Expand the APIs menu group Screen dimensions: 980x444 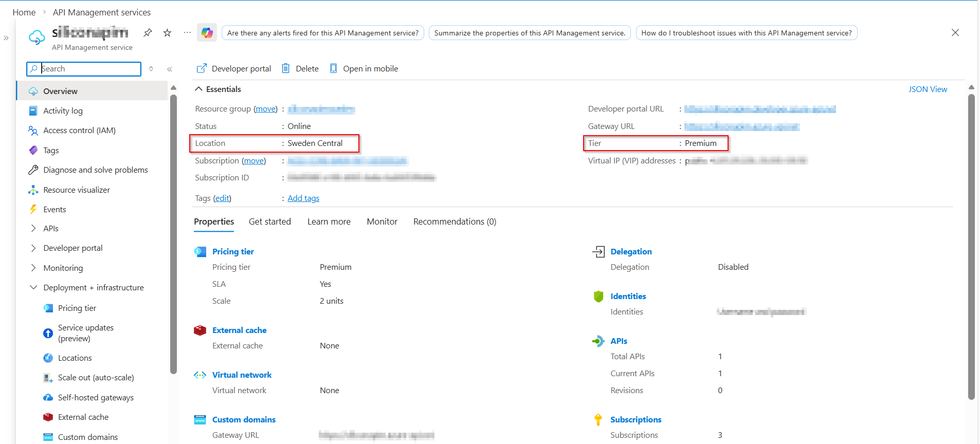point(33,228)
